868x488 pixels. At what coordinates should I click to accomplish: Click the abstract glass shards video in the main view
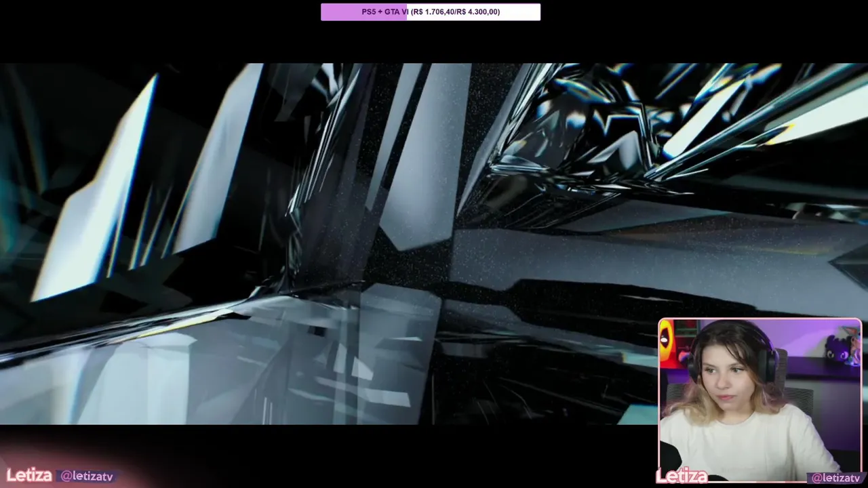click(434, 244)
